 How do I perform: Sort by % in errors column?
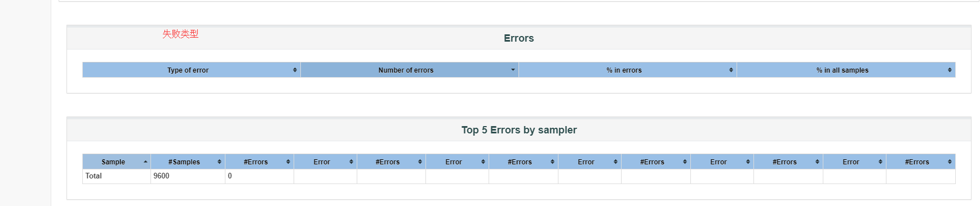tap(627, 70)
